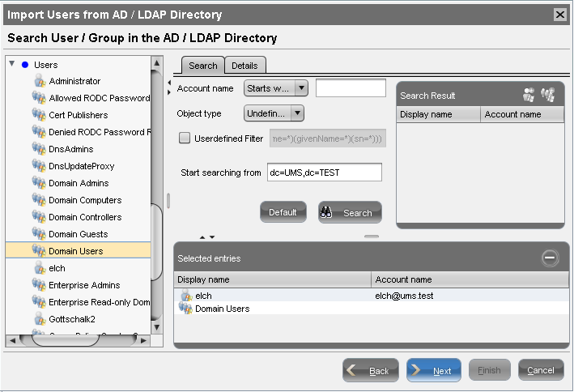This screenshot has width=574, height=392.
Task: Select Enterprise Admins in the tree
Action: (x=84, y=285)
